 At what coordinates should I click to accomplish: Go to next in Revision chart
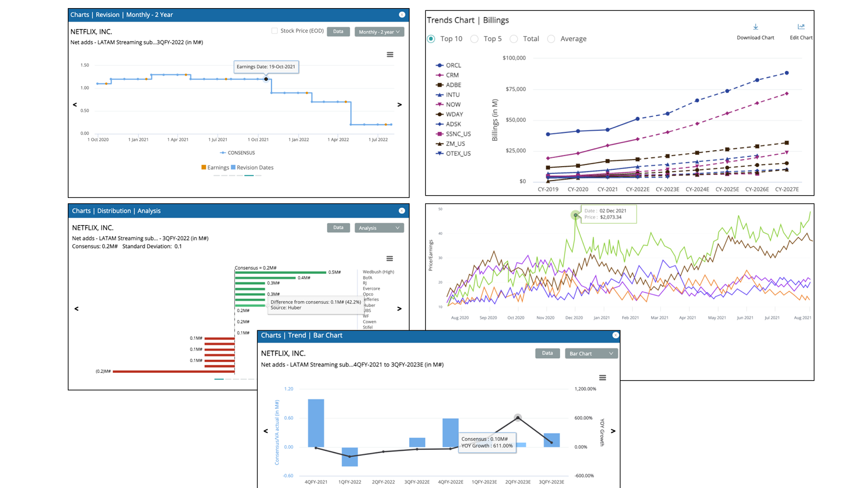coord(400,105)
